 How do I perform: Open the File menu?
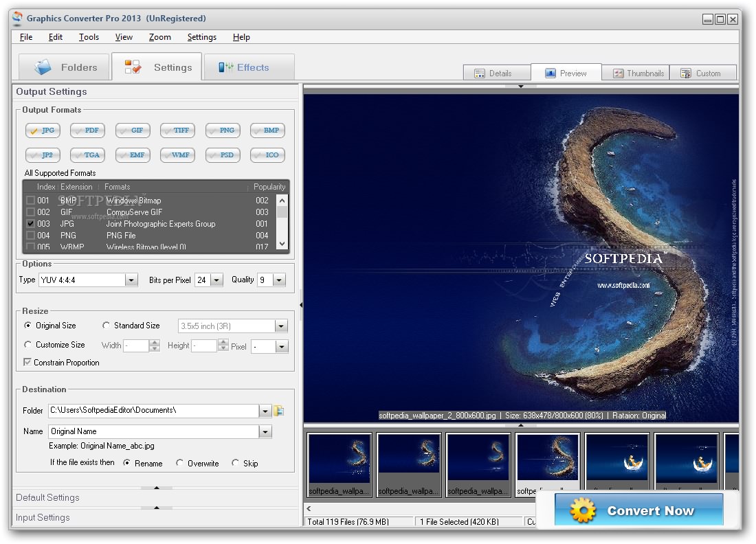26,37
